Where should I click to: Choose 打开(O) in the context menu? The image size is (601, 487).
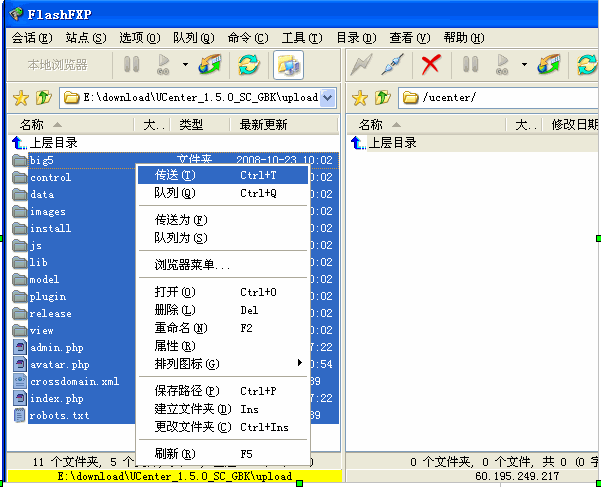coord(223,292)
